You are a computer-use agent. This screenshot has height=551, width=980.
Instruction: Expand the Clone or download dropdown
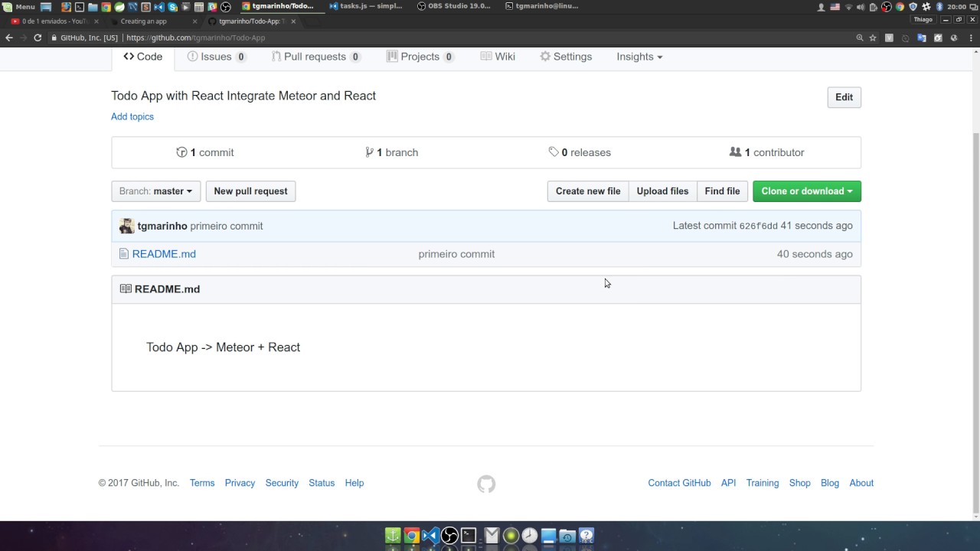pos(807,191)
